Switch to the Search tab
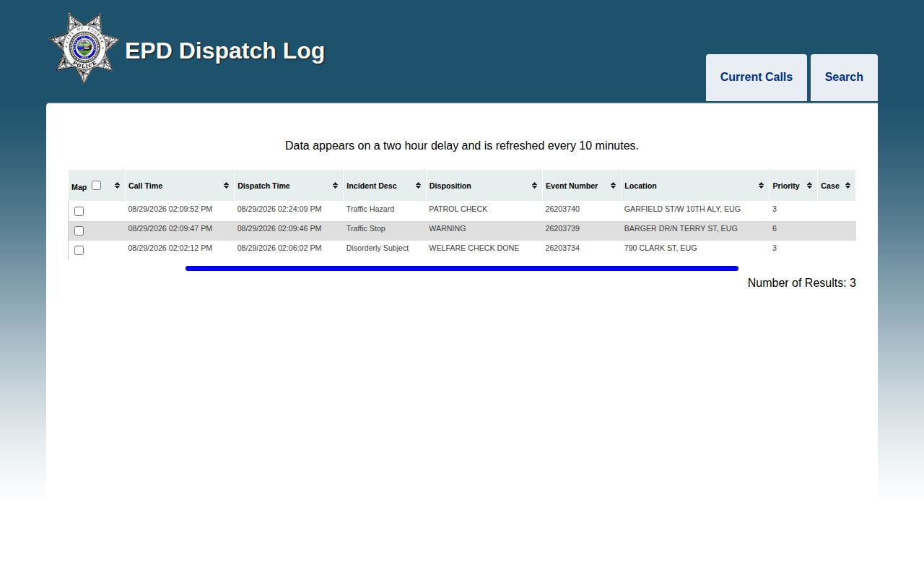The width and height of the screenshot is (924, 578). (x=844, y=77)
